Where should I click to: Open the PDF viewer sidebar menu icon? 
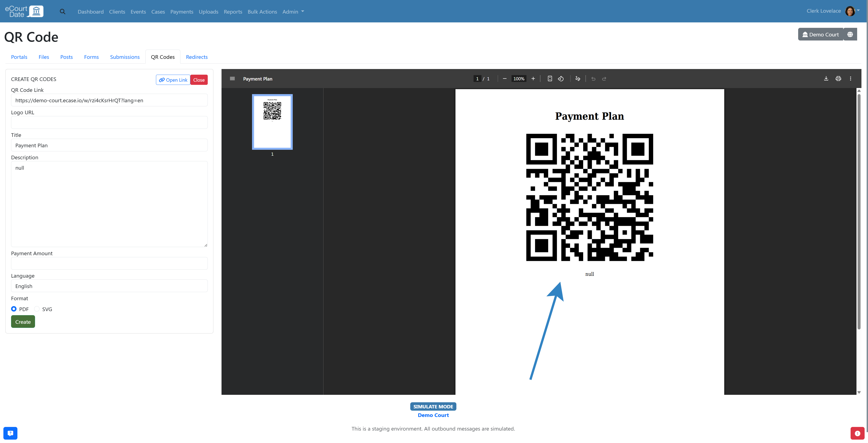pos(232,79)
